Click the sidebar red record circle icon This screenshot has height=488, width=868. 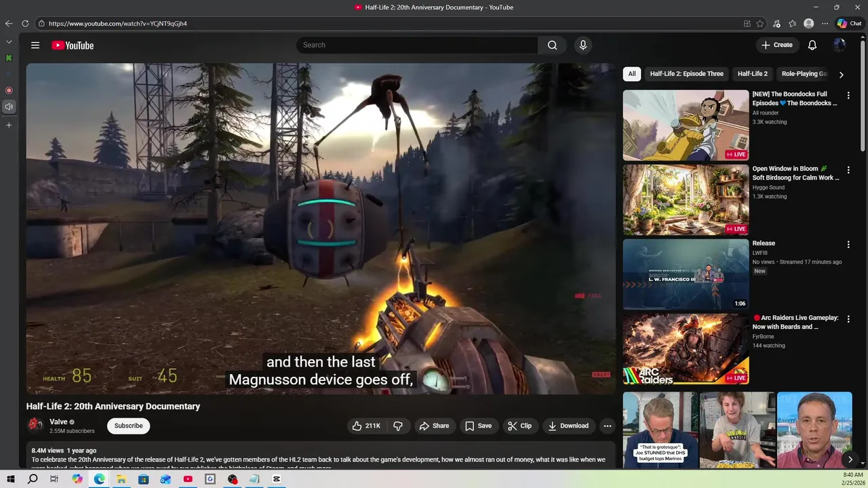click(x=9, y=90)
